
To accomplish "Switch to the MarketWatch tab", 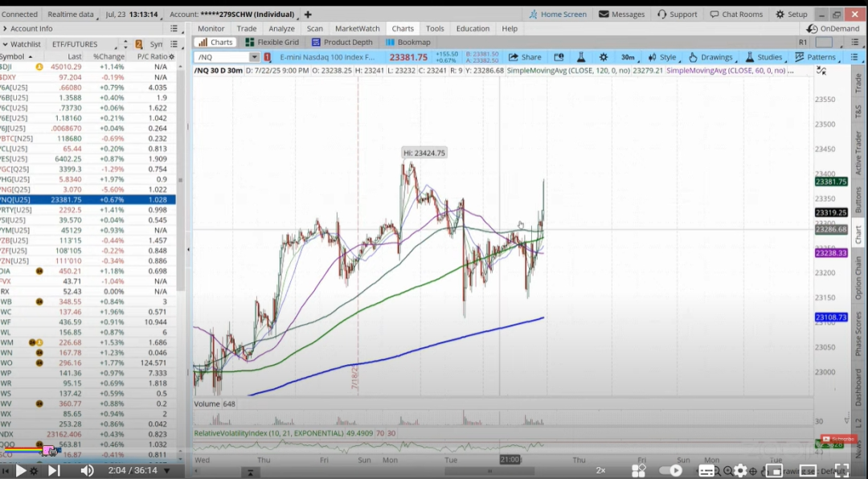I will click(x=357, y=29).
